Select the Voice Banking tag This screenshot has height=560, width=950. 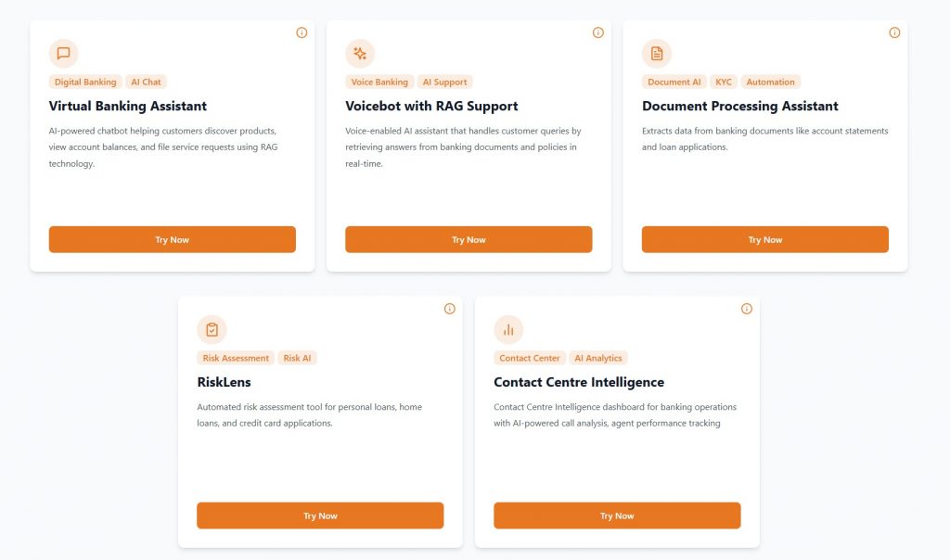coord(379,83)
